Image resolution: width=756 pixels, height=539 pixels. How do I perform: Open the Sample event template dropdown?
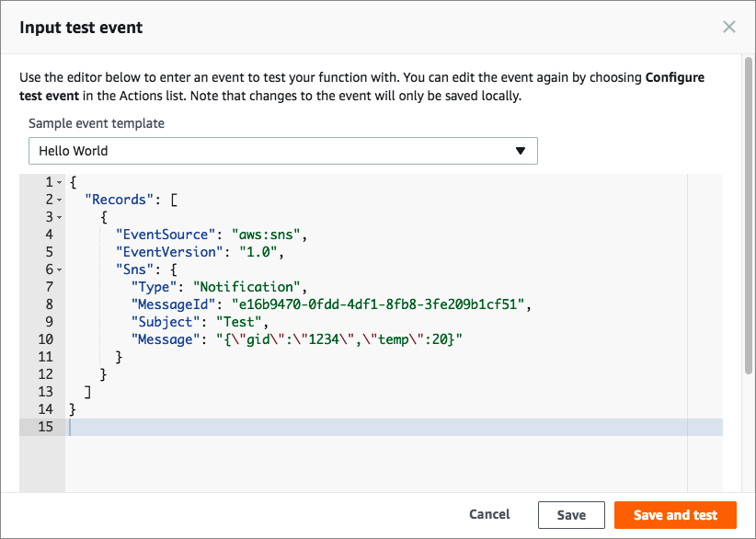(282, 151)
